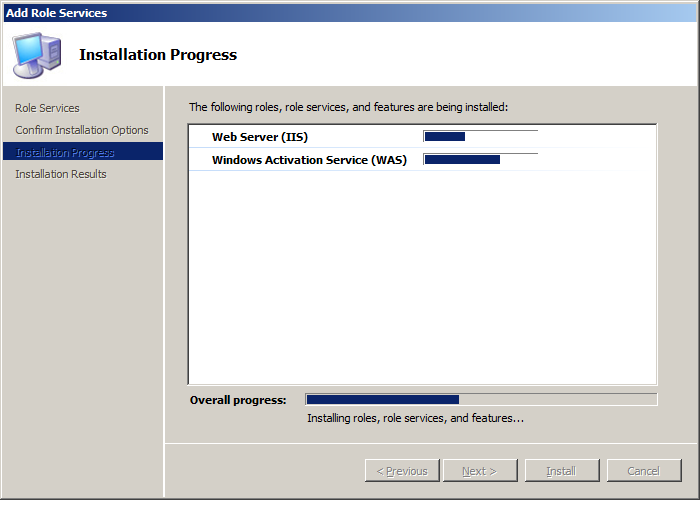Click the Windows Activation Service progress bar
Viewport: 700px width, 512px height.
click(x=480, y=159)
